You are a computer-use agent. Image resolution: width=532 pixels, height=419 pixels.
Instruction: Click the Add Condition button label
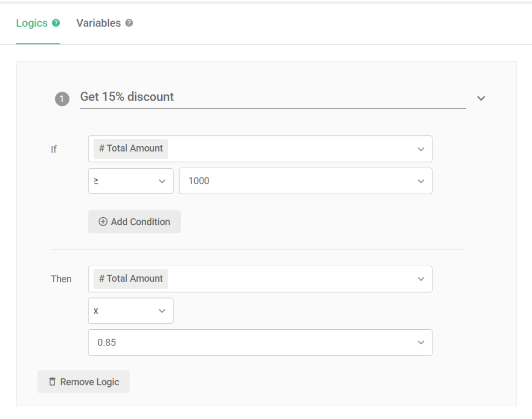140,222
